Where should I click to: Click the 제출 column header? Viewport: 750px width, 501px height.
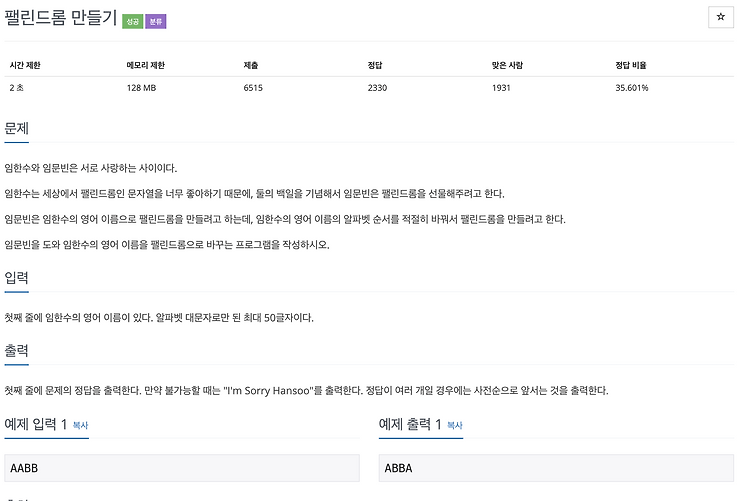[x=251, y=65]
